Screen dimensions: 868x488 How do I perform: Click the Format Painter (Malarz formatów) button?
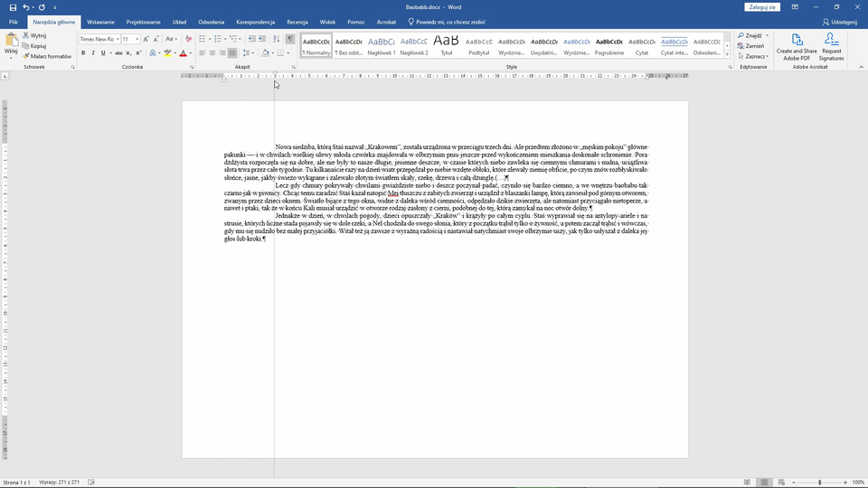click(47, 56)
